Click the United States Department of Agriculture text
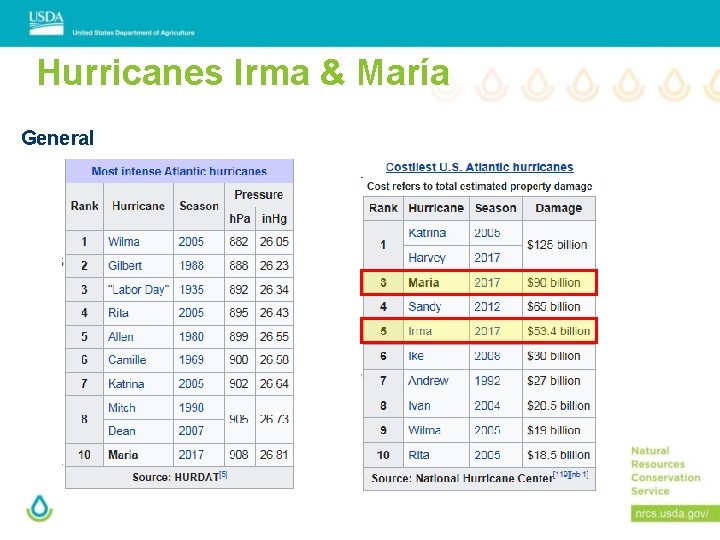 coord(133,33)
